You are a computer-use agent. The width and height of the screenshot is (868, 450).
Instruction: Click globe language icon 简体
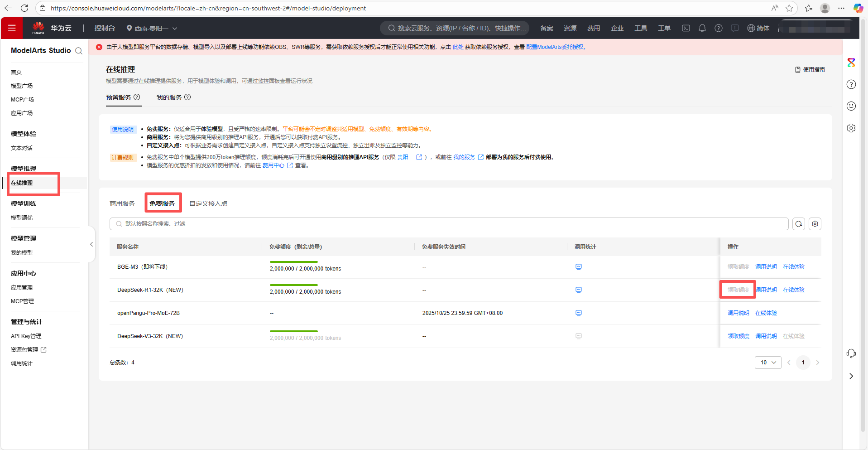click(758, 28)
